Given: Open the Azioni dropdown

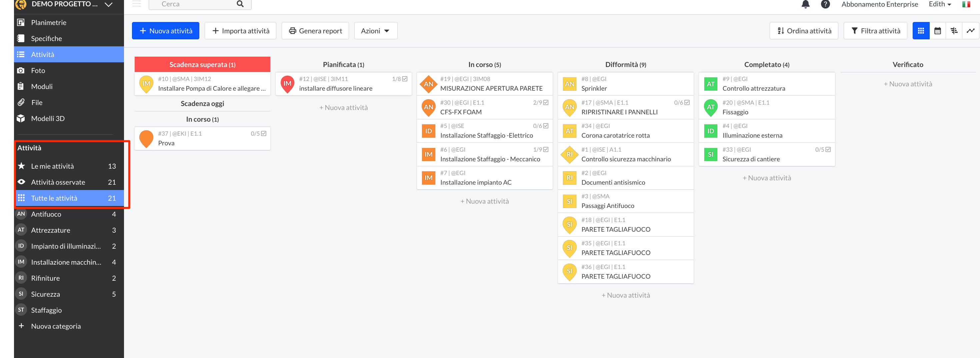Looking at the screenshot, I should point(375,31).
